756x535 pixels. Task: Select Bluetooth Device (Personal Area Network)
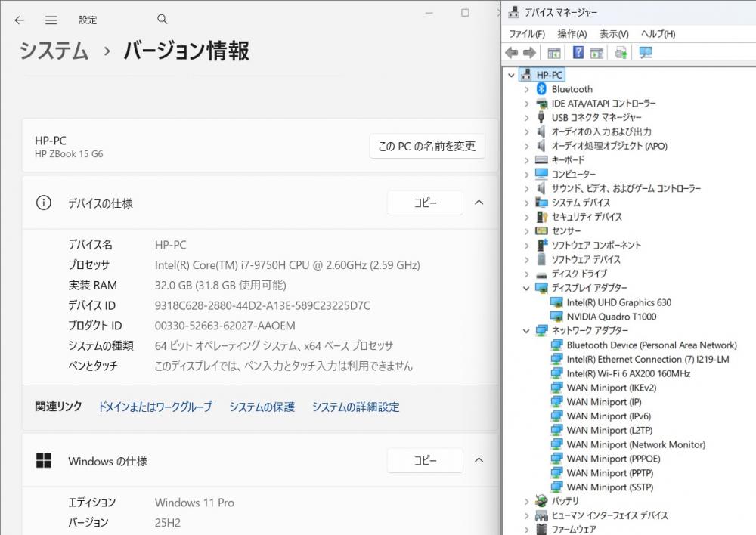point(652,345)
